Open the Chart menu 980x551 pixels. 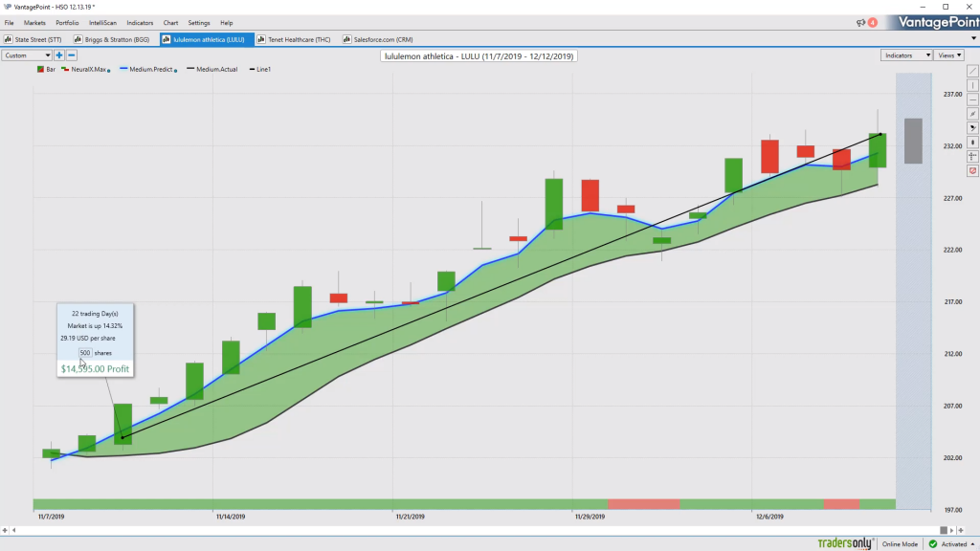(170, 23)
